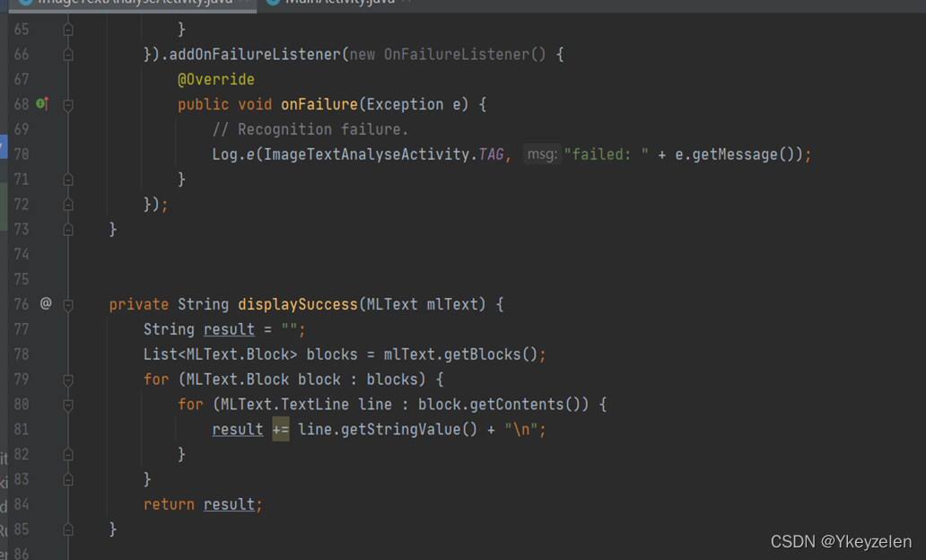Click the return keyword on line 84

(169, 504)
